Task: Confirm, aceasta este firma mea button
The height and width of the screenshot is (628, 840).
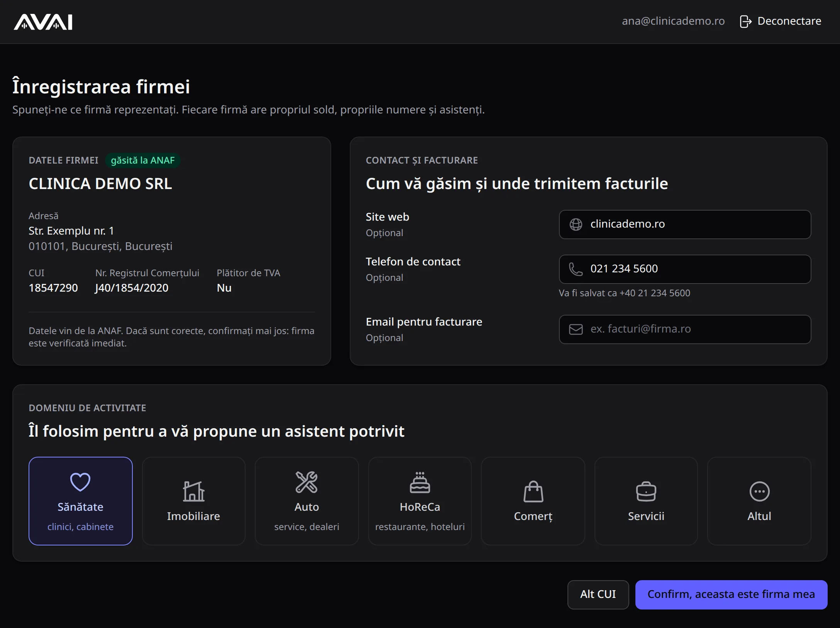Action: coord(731,594)
